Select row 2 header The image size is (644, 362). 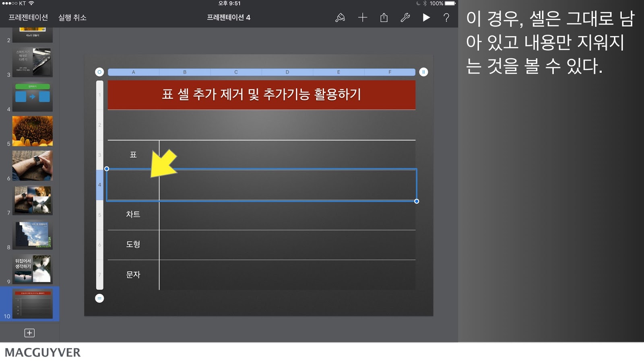(100, 125)
